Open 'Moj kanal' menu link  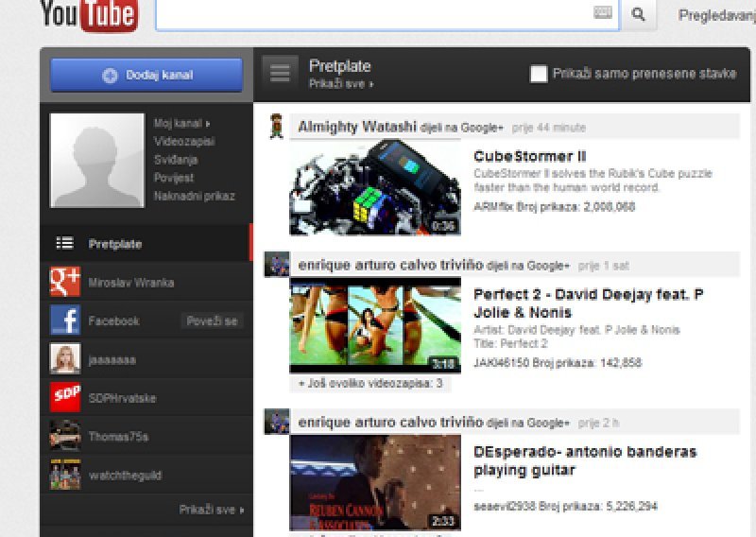click(x=181, y=123)
